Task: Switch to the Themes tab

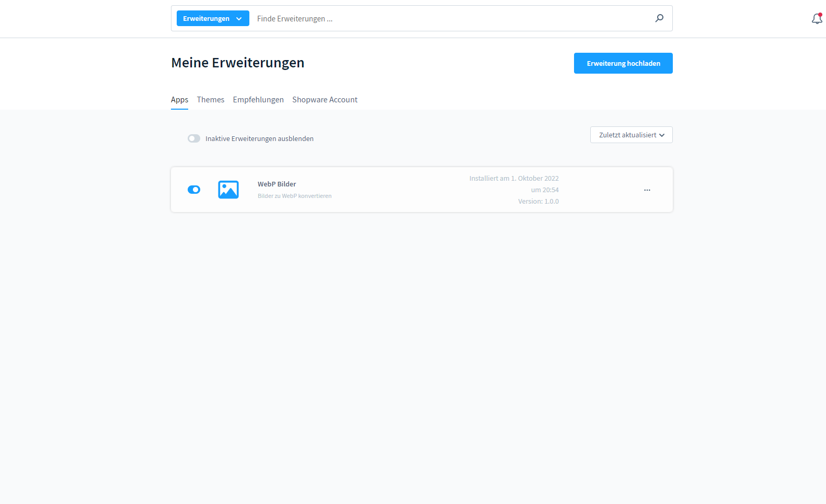Action: [211, 100]
